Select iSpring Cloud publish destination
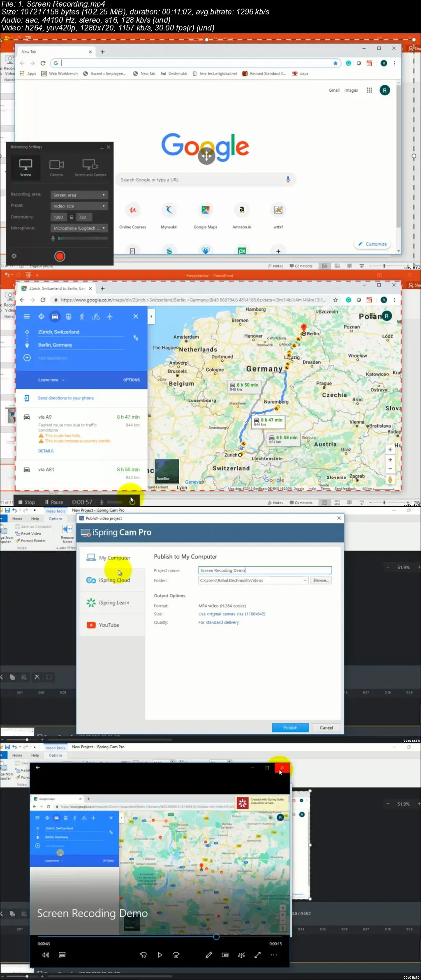Viewport: 421px width, 980px height. click(112, 580)
